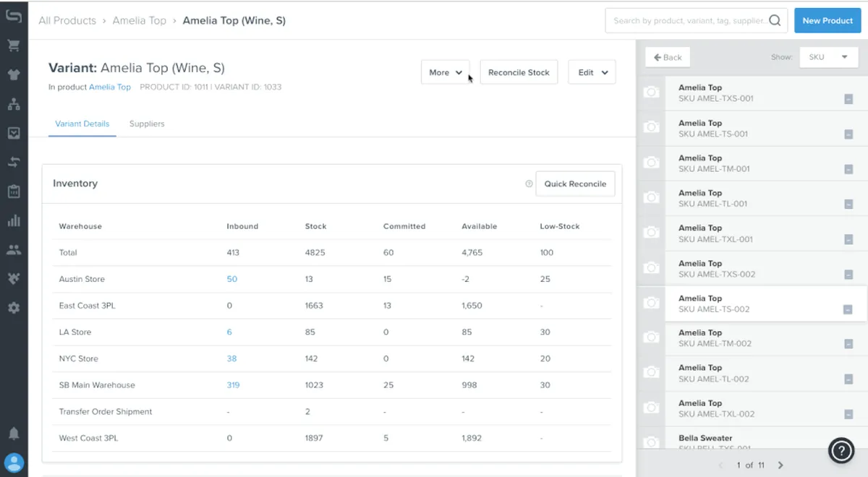This screenshot has height=477, width=868.
Task: Click the Reconcile Stock button
Action: [519, 72]
